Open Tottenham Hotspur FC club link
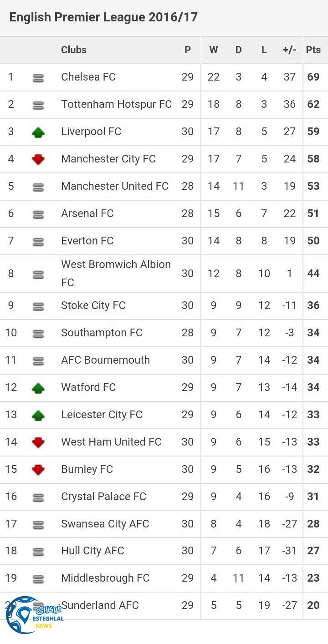 pyautogui.click(x=116, y=104)
